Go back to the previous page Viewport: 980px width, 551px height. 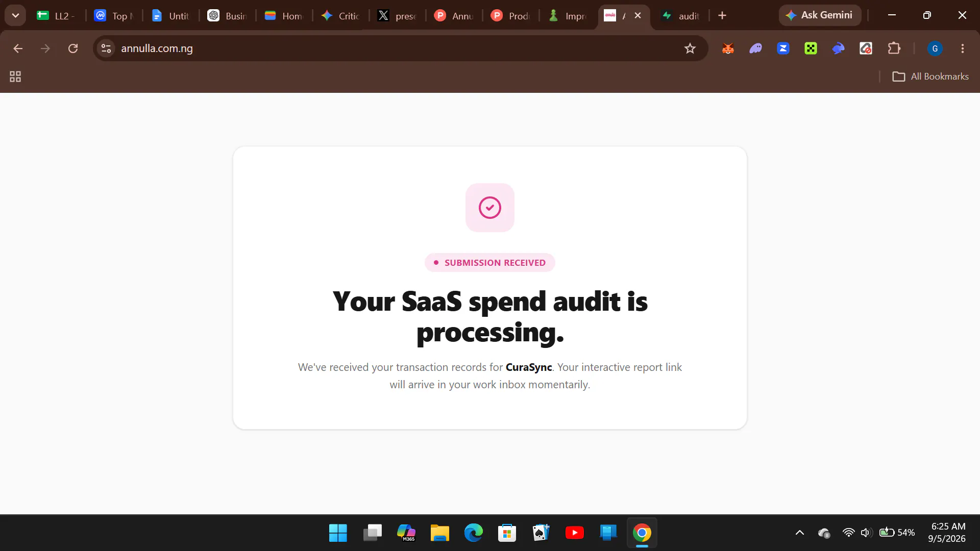(18, 48)
